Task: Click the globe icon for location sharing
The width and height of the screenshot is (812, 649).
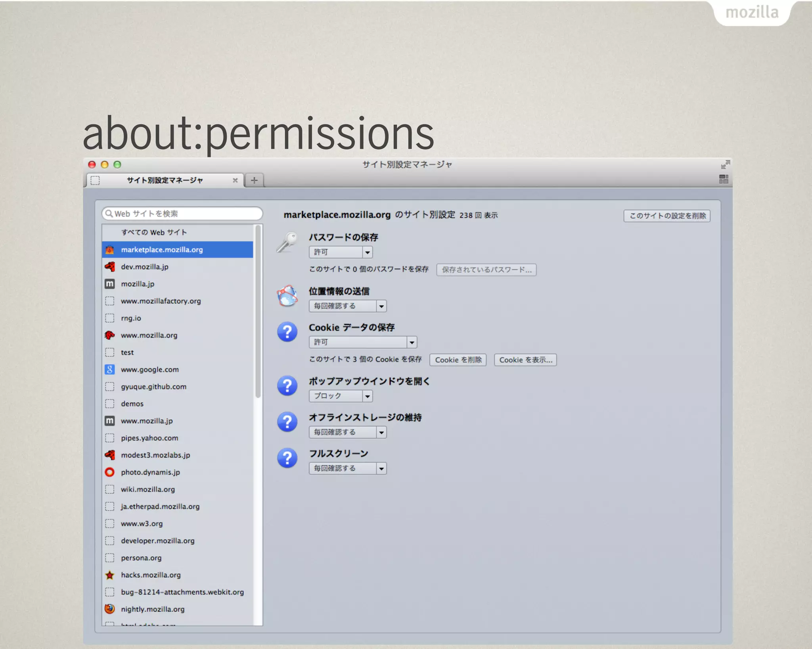Action: (x=287, y=296)
